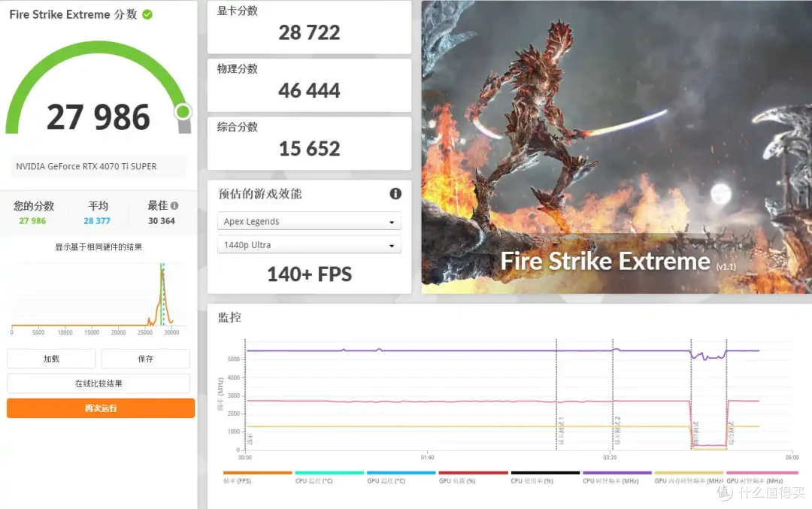Click the 保存 button
The height and width of the screenshot is (509, 812).
click(x=146, y=359)
